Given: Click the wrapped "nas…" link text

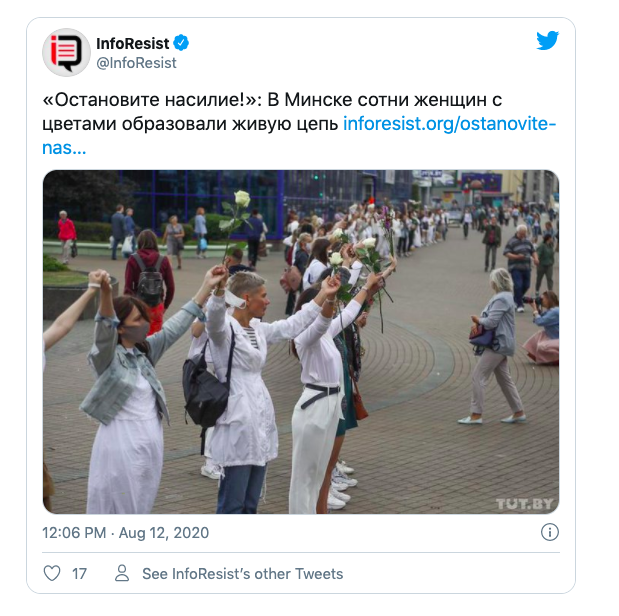Looking at the screenshot, I should tap(64, 148).
